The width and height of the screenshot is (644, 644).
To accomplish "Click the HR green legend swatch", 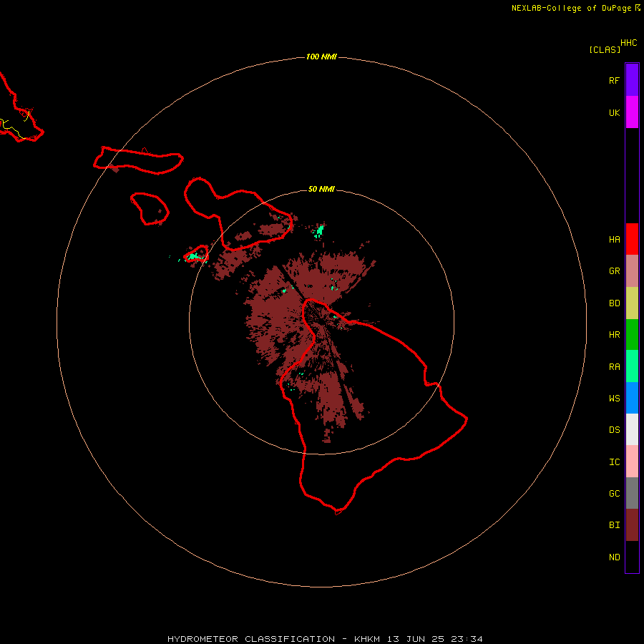I will [x=632, y=334].
